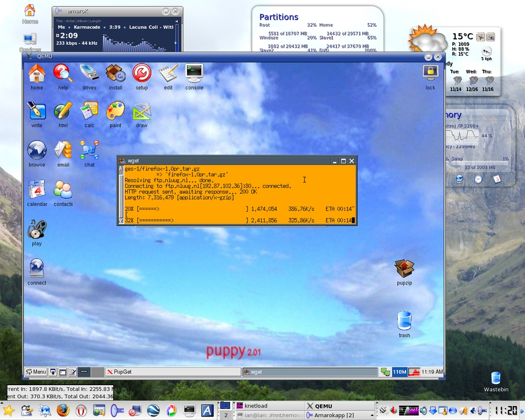Open the terminal launcher in KDE panel
This screenshot has width=525, height=420.
click(x=189, y=410)
